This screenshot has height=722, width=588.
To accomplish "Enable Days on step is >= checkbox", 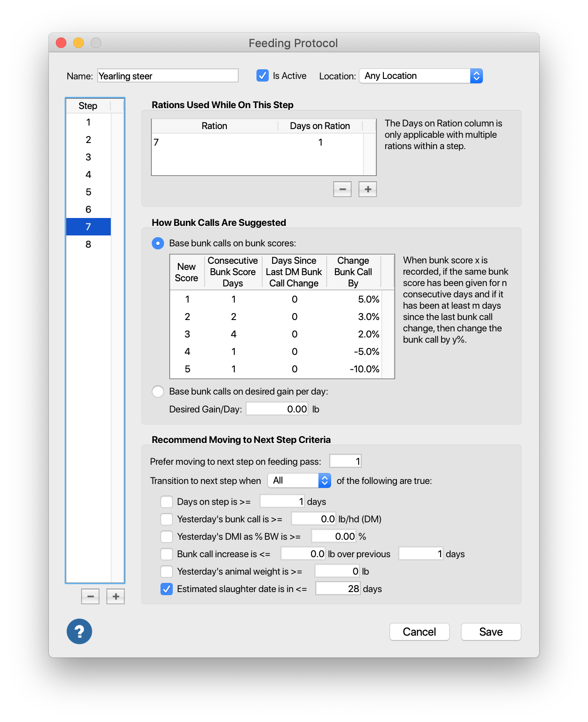I will [167, 502].
